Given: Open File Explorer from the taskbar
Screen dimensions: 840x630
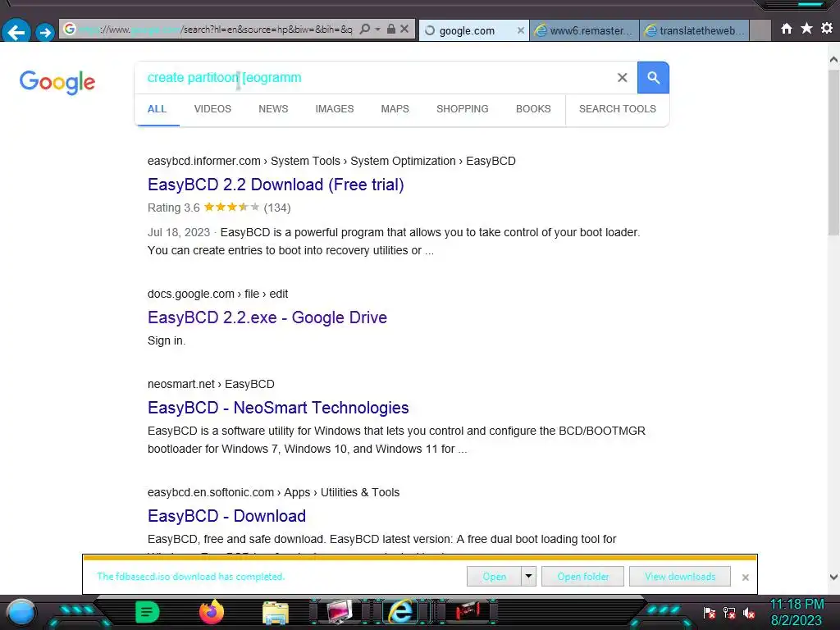Looking at the screenshot, I should point(276,612).
